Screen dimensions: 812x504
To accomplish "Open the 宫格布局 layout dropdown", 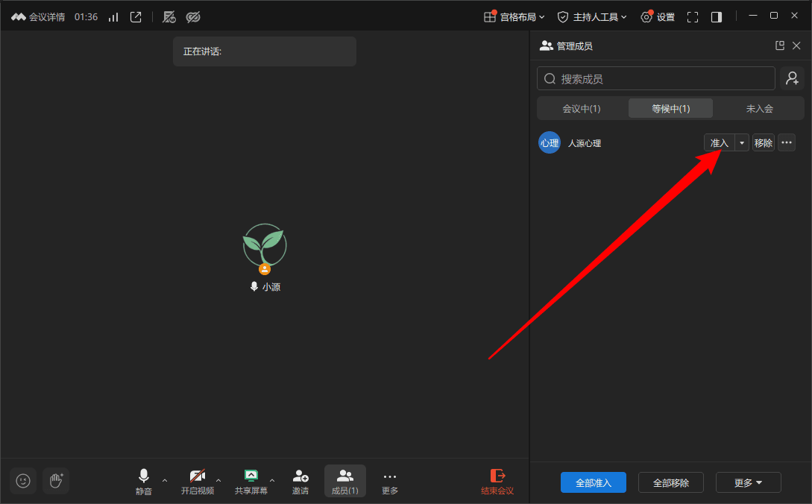I will 514,17.
